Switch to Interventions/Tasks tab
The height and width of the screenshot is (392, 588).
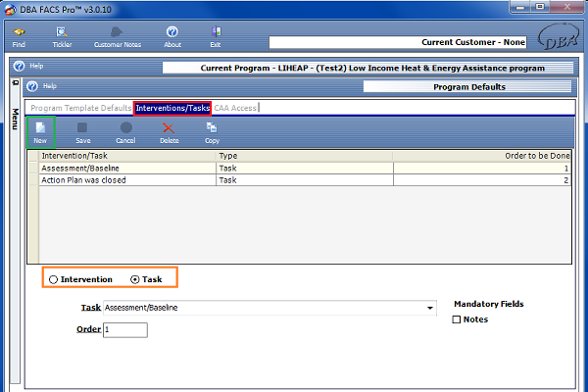(172, 108)
